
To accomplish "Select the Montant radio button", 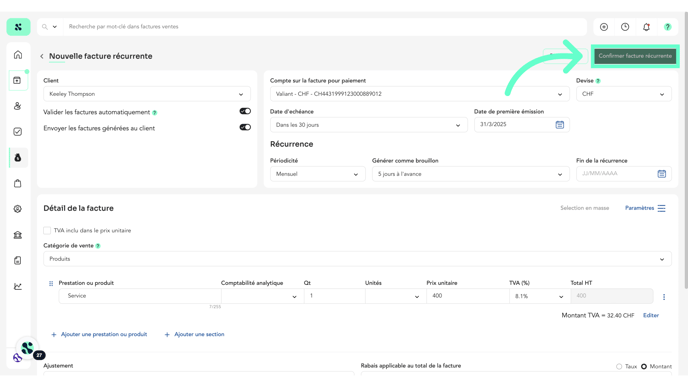I will [644, 366].
